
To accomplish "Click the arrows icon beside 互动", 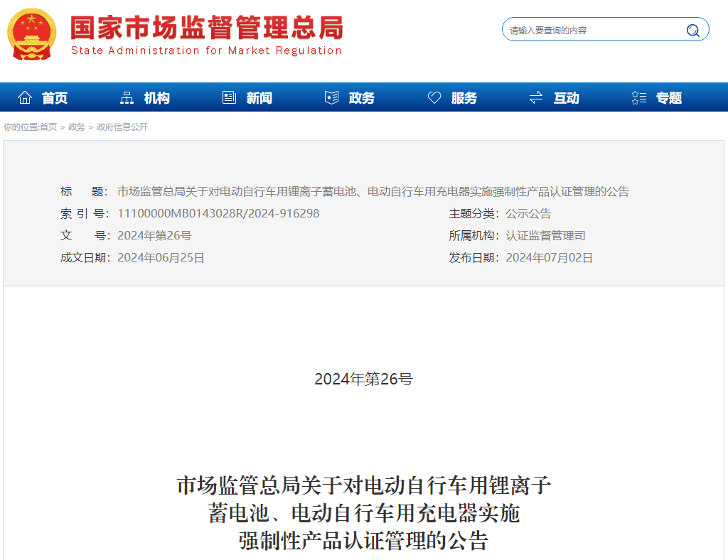I will pos(535,97).
